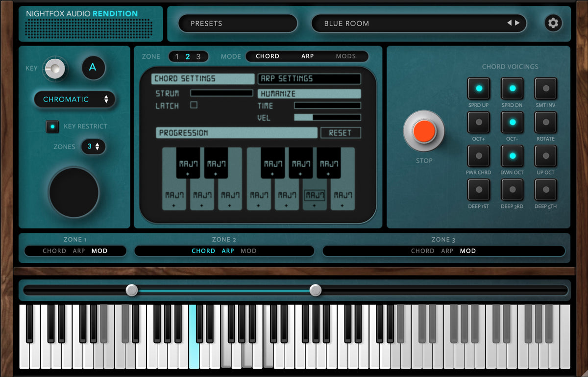
Task: Toggle OCT- voicing button
Action: click(512, 122)
